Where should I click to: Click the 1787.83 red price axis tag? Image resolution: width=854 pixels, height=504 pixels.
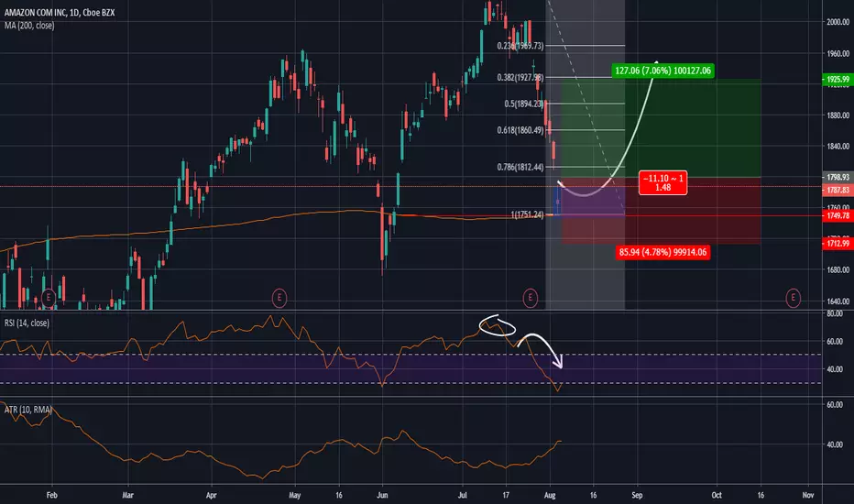tap(838, 191)
